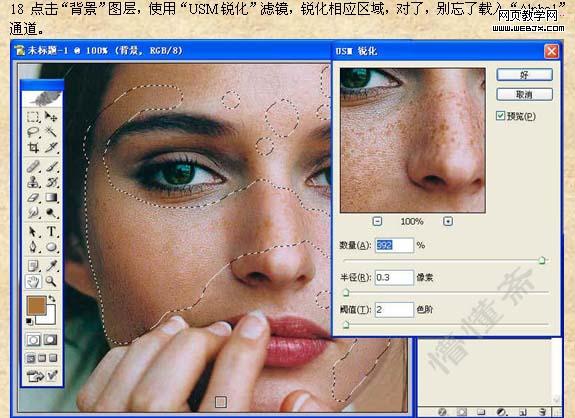Screen dimensions: 575x418
Task: Click the foreground brown color swatch
Action: point(36,306)
